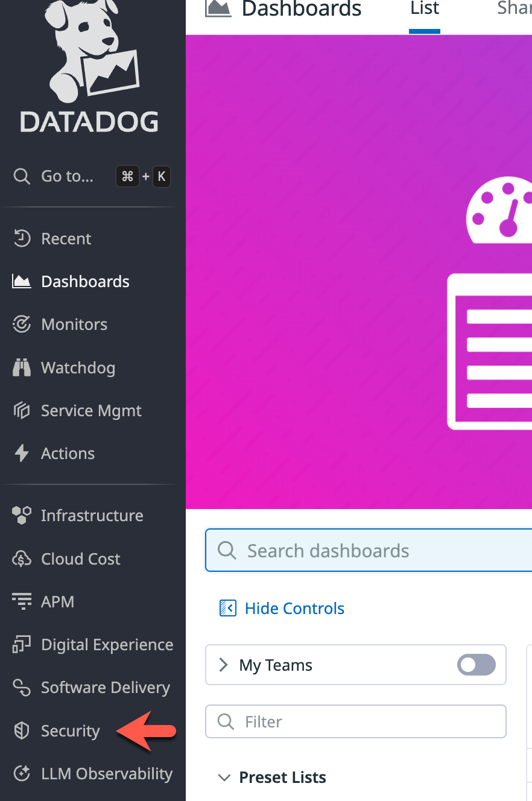Open Monitors from the sidebar
Image resolution: width=532 pixels, height=801 pixels.
coord(74,325)
